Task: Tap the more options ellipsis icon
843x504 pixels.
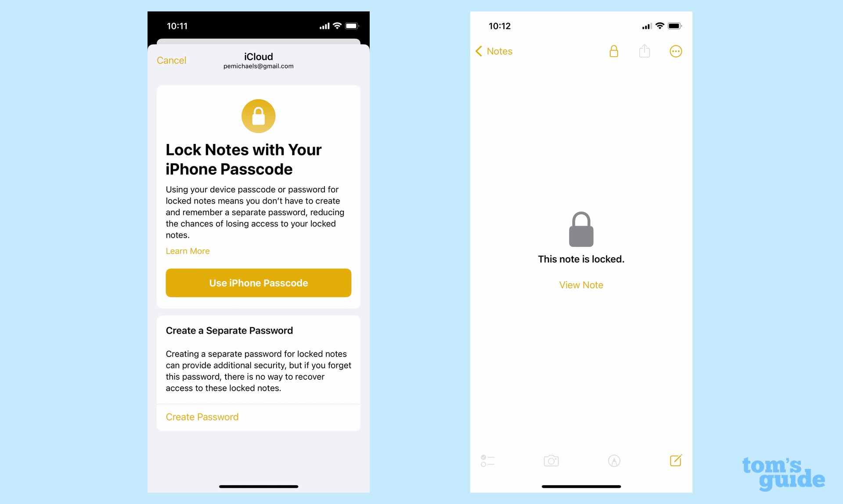Action: pos(676,51)
